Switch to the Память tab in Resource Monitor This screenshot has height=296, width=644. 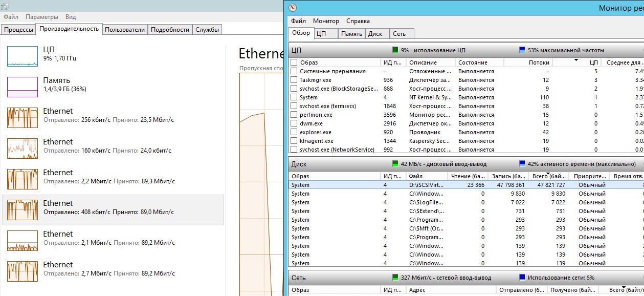(351, 34)
